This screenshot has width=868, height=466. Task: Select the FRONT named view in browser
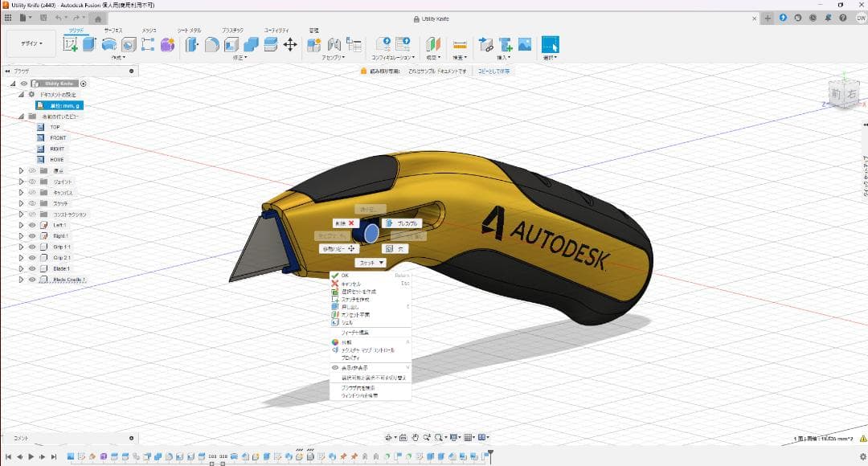click(58, 138)
